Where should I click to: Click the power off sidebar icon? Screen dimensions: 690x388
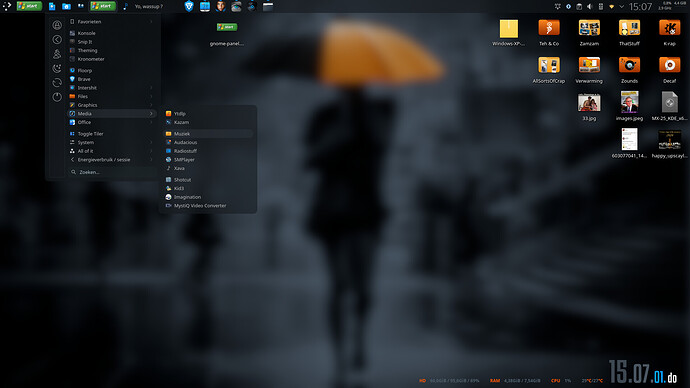pyautogui.click(x=57, y=97)
